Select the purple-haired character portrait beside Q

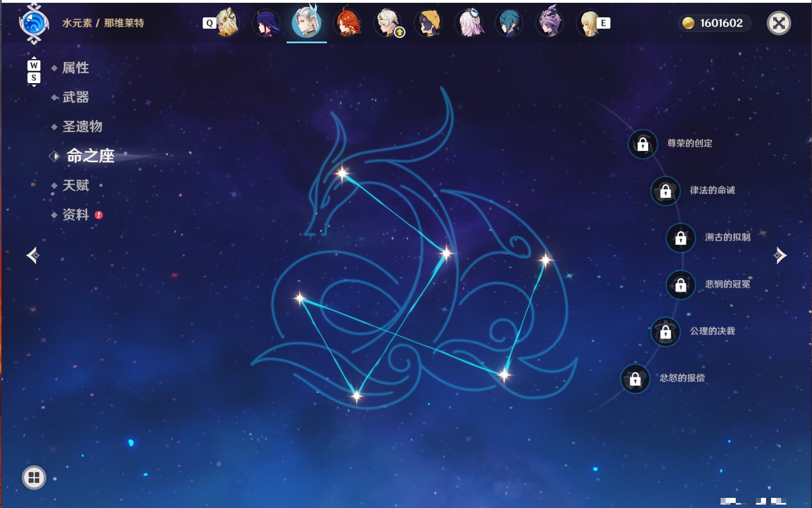[266, 23]
